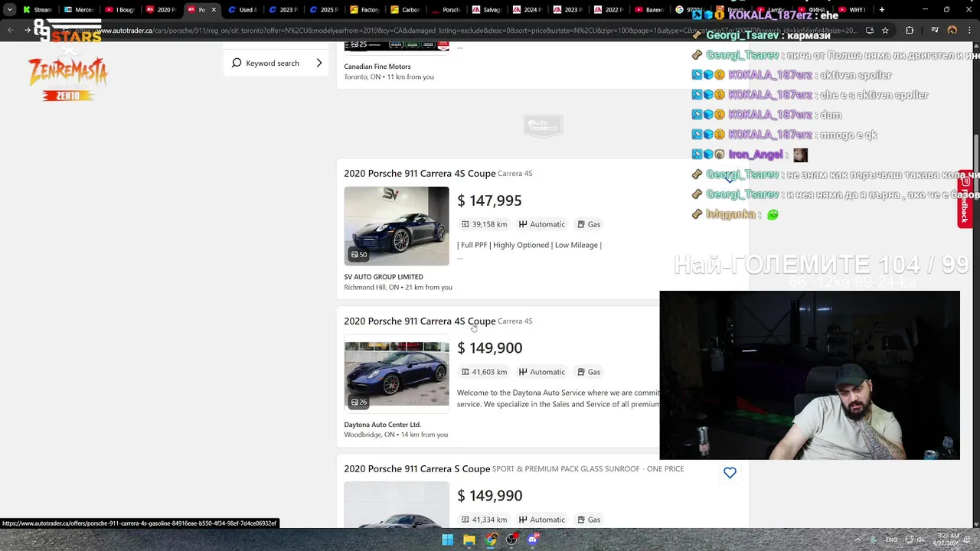
Task: Click the $ 147,995 price
Action: coord(489,201)
